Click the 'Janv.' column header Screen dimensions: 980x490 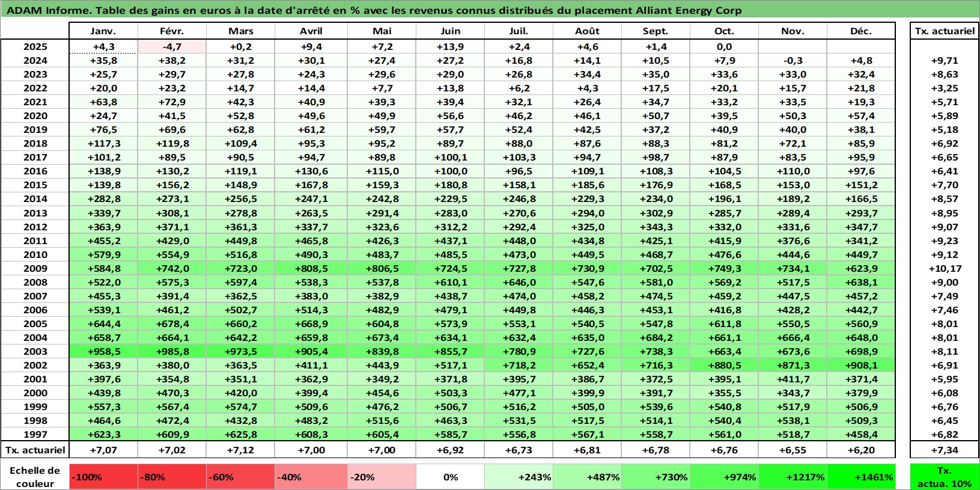tap(104, 31)
